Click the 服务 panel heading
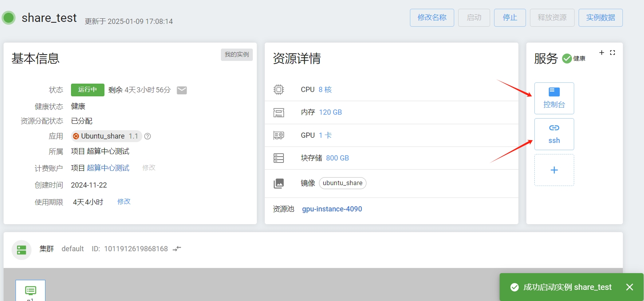This screenshot has height=301, width=644. click(x=546, y=59)
